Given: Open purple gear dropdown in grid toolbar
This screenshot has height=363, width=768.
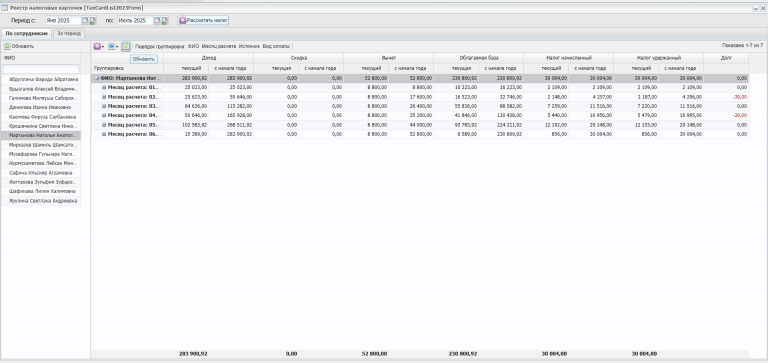Looking at the screenshot, I should click(98, 46).
